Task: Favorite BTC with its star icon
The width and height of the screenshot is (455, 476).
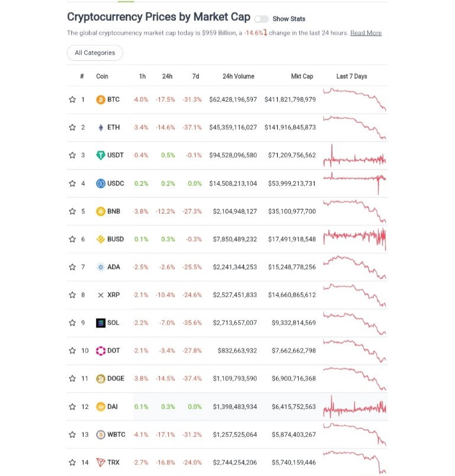Action: [x=72, y=99]
